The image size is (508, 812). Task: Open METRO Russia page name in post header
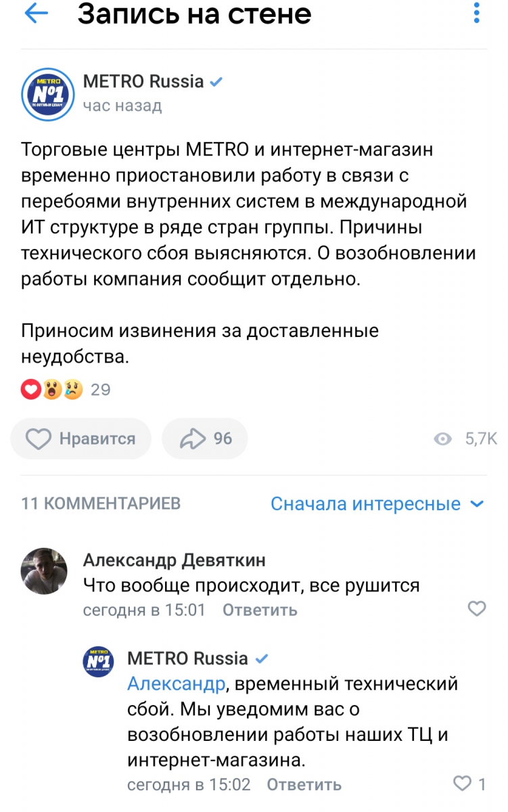[143, 82]
